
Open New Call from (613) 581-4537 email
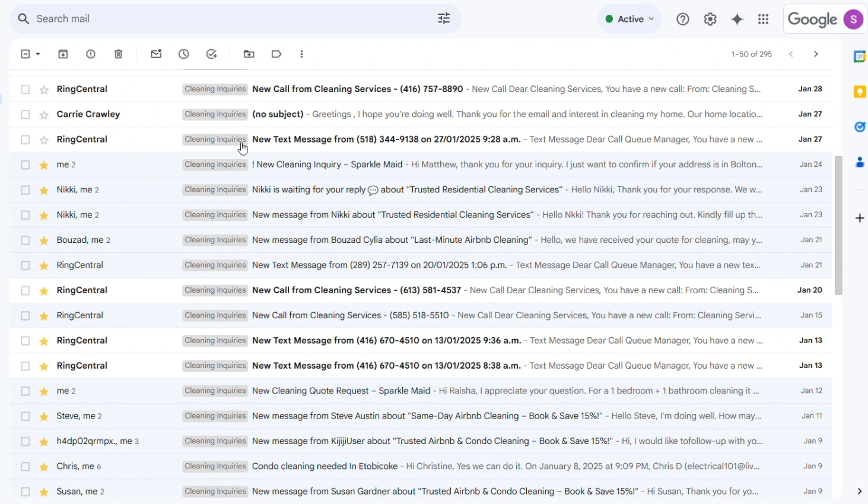point(421,290)
